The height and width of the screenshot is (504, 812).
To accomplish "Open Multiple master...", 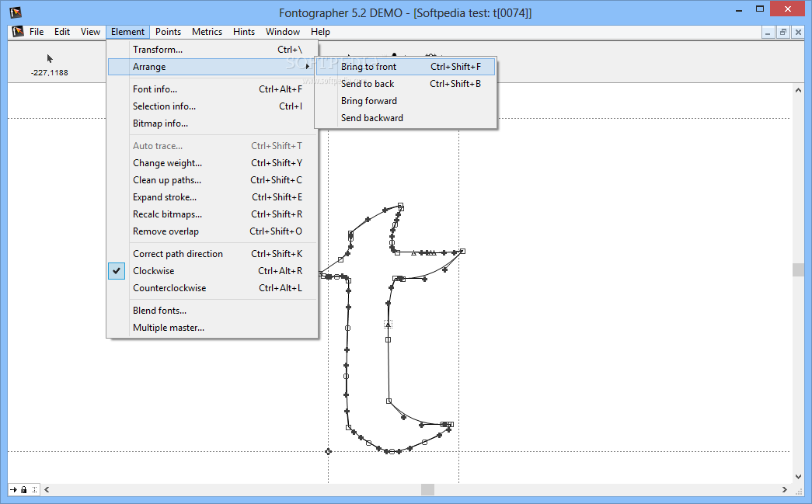I will tap(212, 328).
